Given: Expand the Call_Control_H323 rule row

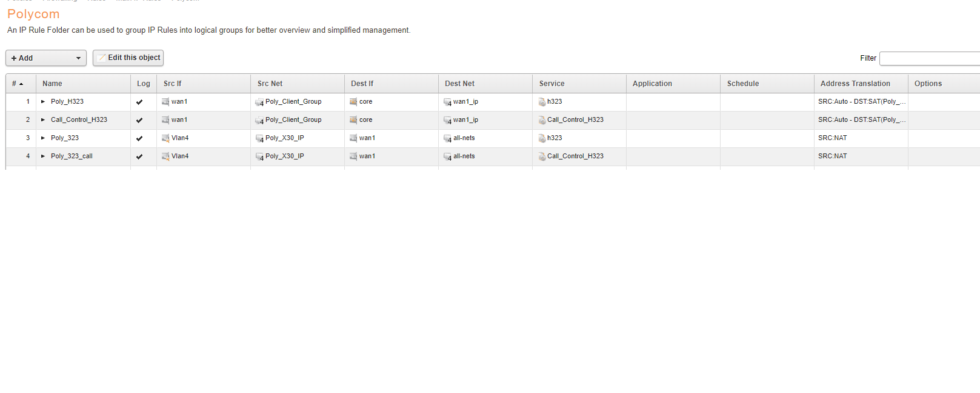Looking at the screenshot, I should (43, 120).
